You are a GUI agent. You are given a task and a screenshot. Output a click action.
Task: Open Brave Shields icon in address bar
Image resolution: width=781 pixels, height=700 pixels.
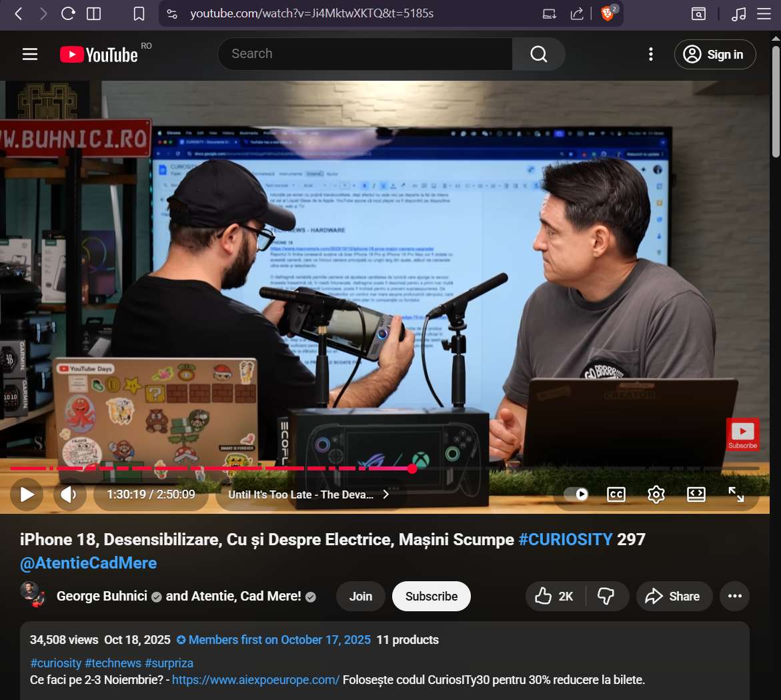tap(608, 13)
